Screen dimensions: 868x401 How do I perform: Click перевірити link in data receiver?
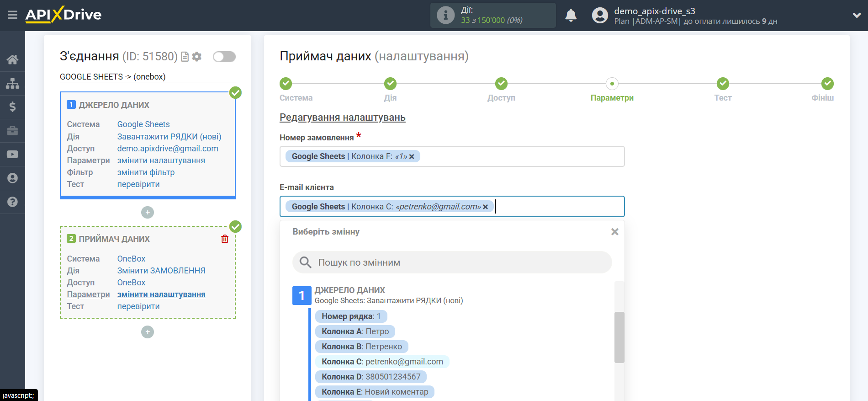click(138, 306)
